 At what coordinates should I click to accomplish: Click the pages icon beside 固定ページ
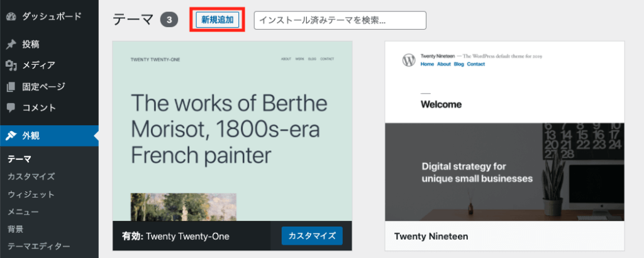(11, 86)
